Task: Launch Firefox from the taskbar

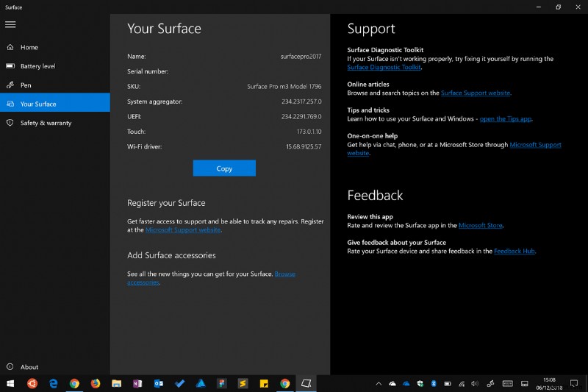Action: [x=96, y=384]
